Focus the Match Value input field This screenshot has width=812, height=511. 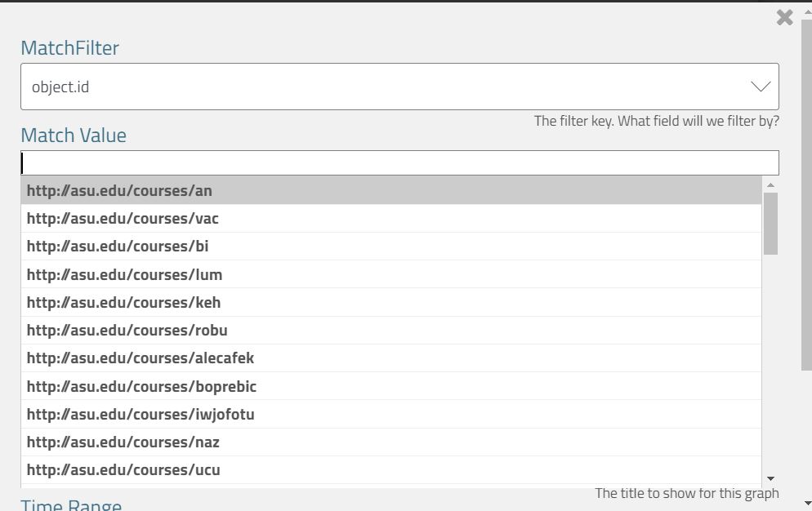coord(399,163)
